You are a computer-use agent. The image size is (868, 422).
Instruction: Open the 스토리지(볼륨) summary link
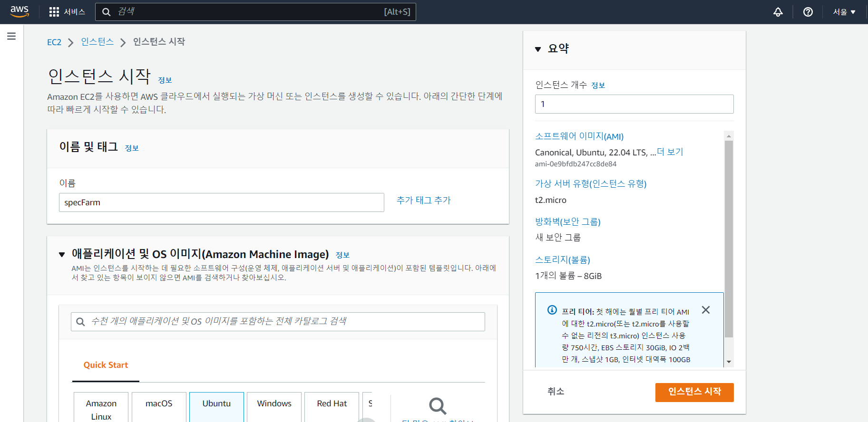[x=563, y=260]
